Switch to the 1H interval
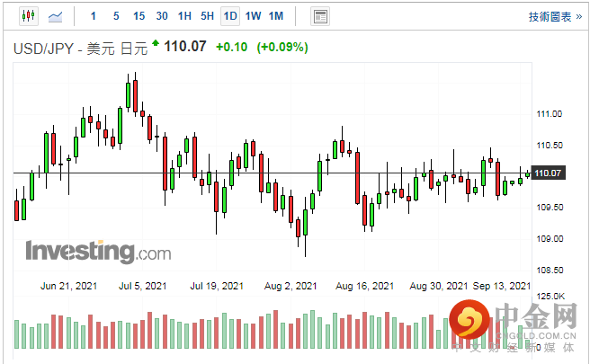This screenshot has height=364, width=590. [x=184, y=16]
